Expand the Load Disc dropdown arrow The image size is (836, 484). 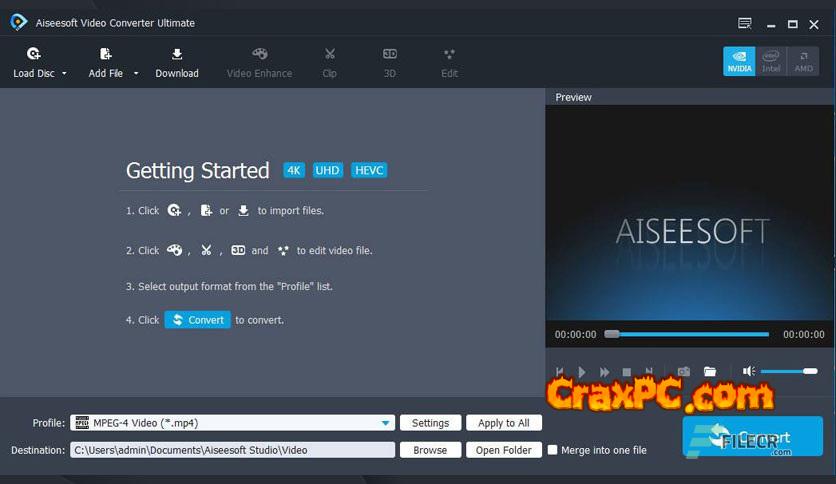pos(65,74)
